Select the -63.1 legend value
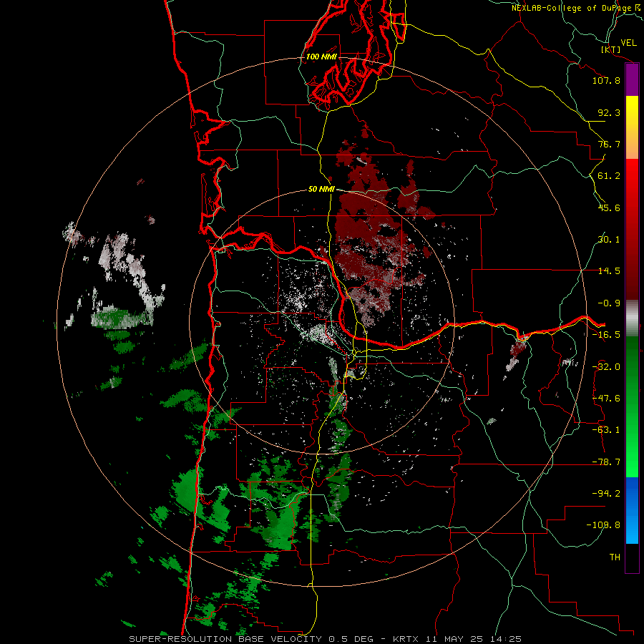This screenshot has height=644, width=644. click(x=606, y=430)
